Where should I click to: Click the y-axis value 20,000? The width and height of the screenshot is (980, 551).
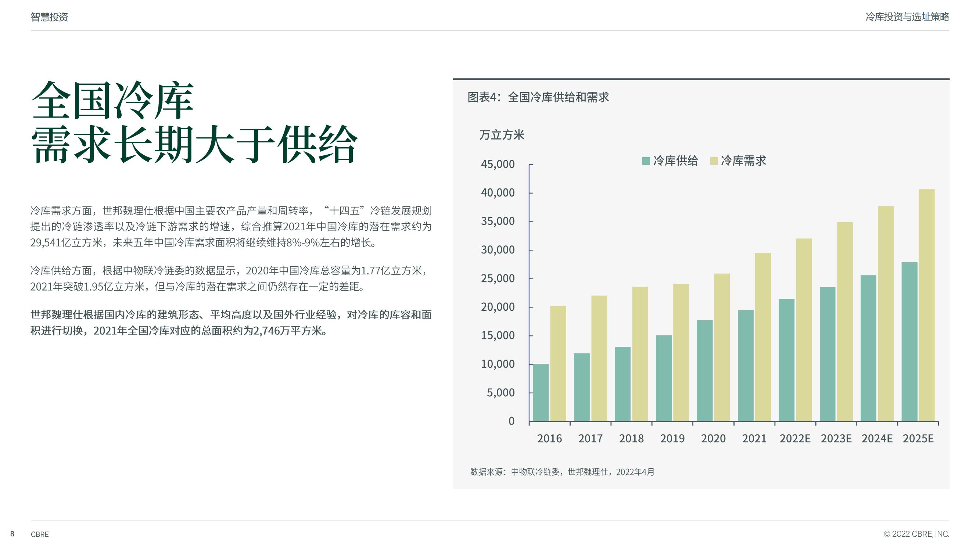tap(498, 307)
